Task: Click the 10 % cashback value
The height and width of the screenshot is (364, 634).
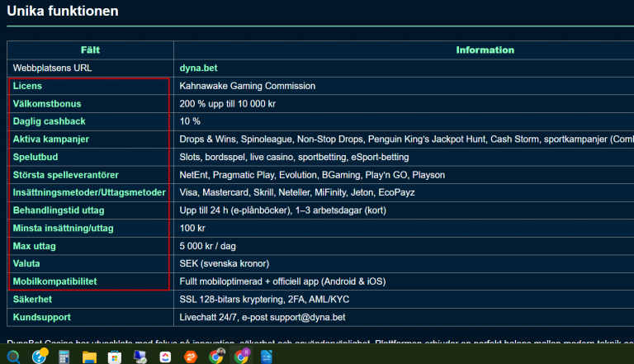Action: [x=190, y=121]
